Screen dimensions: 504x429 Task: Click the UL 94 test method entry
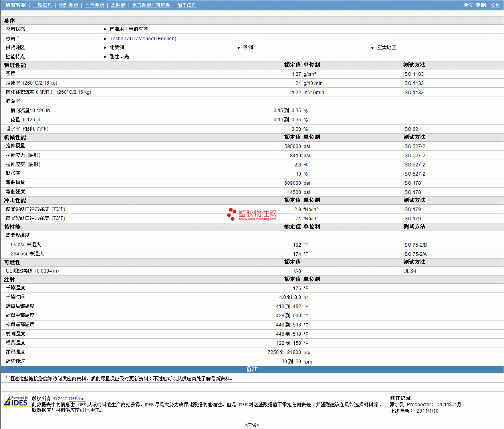pyautogui.click(x=409, y=271)
